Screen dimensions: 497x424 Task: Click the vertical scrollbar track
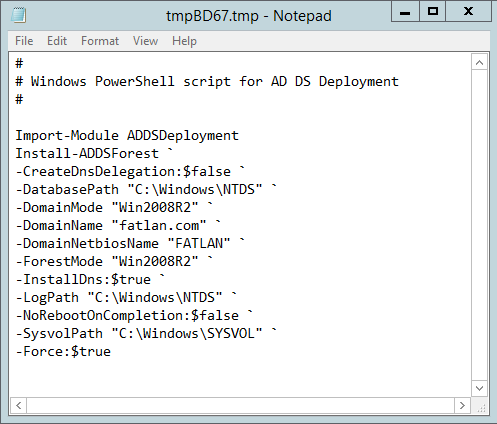[x=480, y=225]
